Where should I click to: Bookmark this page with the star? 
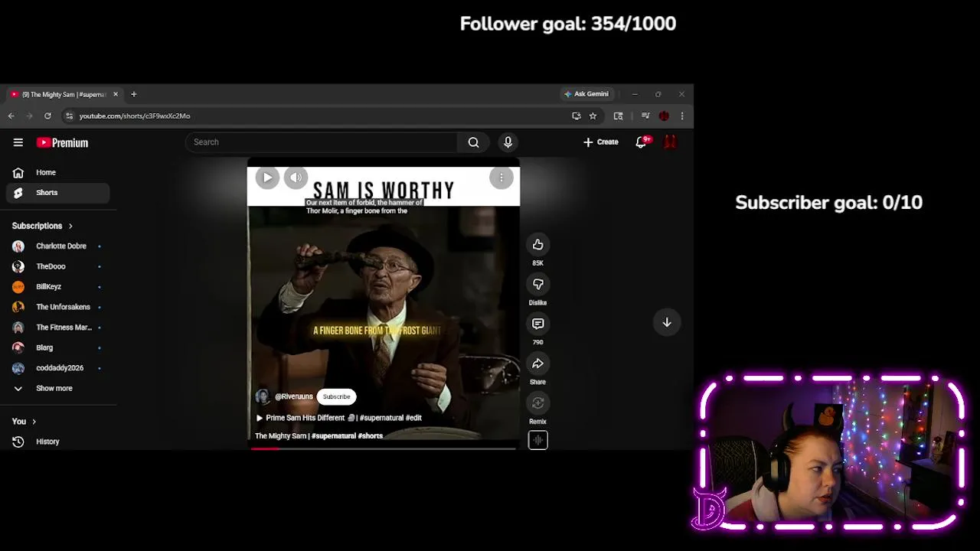(593, 116)
